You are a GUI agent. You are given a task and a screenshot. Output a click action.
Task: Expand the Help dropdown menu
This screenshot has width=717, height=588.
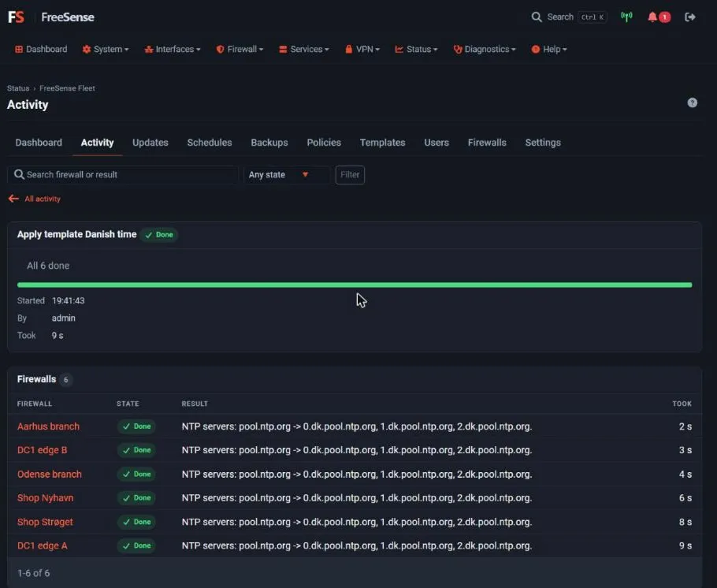[x=548, y=49]
